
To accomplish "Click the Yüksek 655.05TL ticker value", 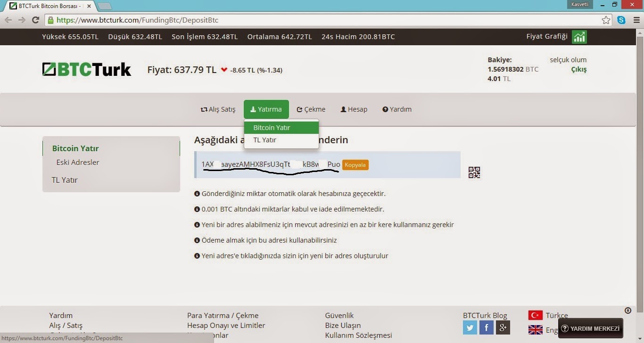I will point(70,37).
